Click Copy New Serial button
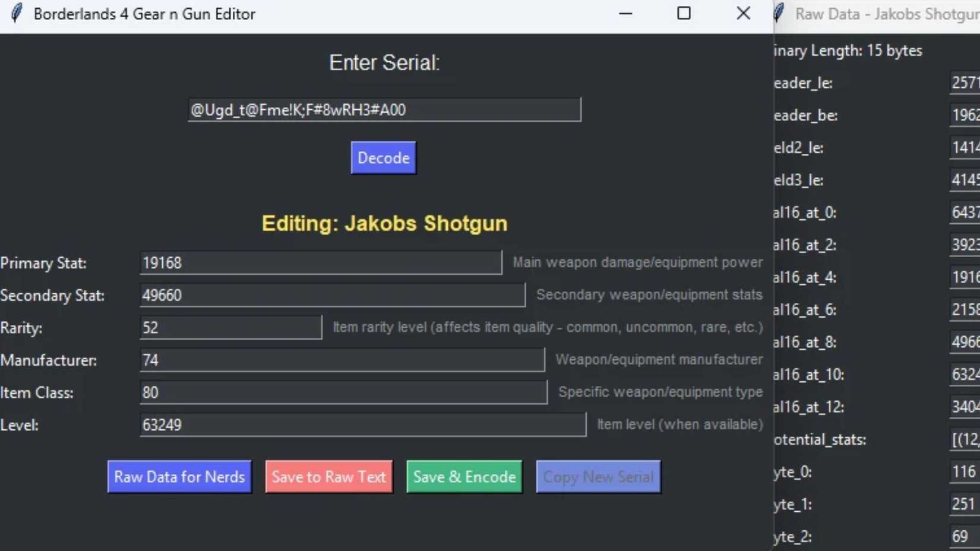 (598, 477)
